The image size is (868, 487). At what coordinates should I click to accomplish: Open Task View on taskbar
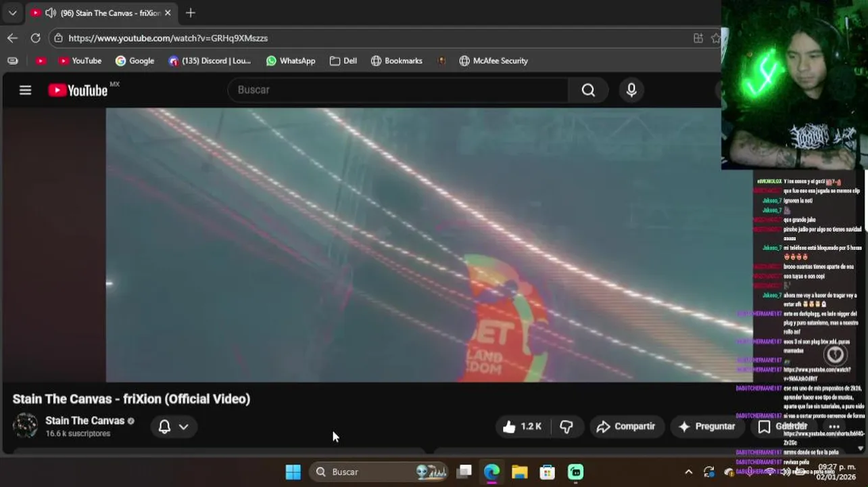pos(464,472)
